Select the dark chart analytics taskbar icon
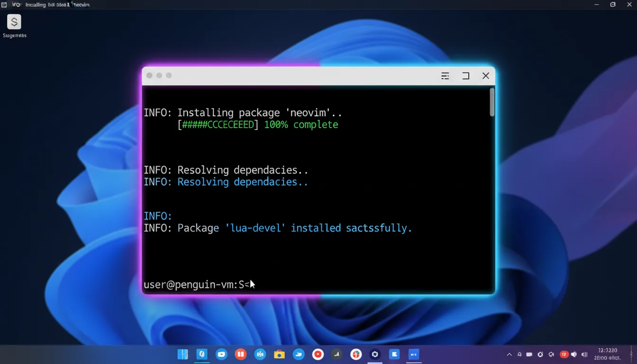Viewport: 637px width, 364px height. pos(337,354)
